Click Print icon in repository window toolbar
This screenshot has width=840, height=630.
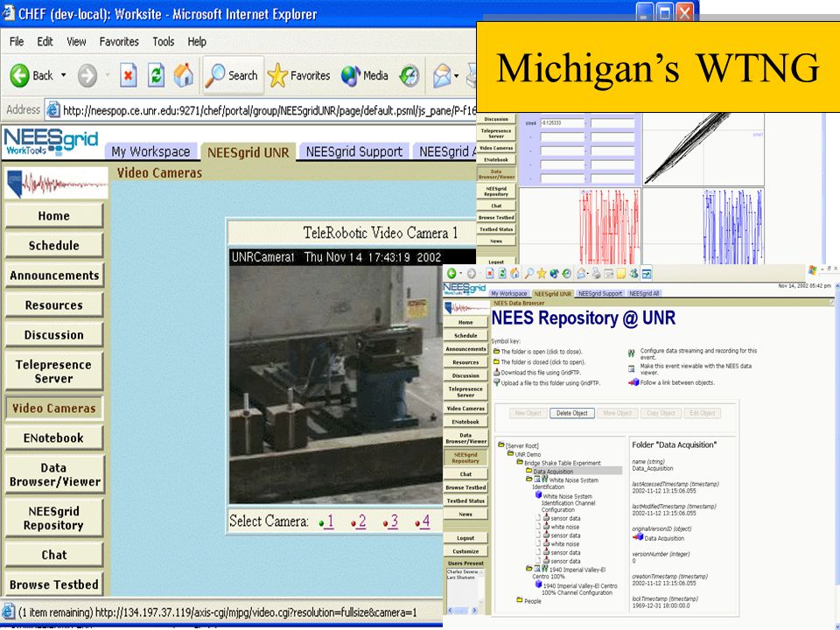(596, 273)
